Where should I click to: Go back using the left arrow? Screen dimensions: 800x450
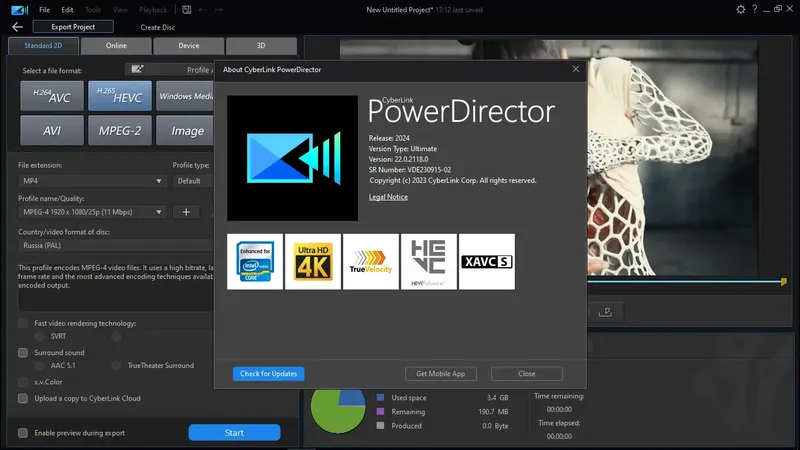click(x=17, y=27)
